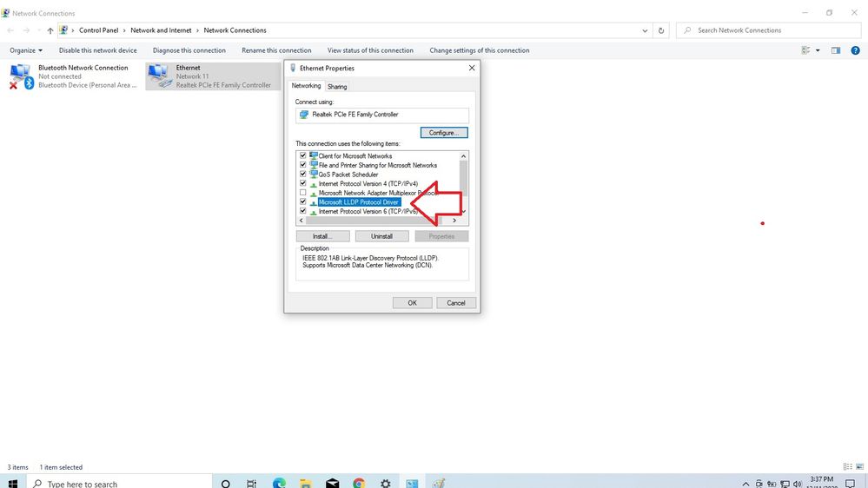Select Client for Microsoft Networks item
Image resolution: width=868 pixels, height=488 pixels.
[x=355, y=156]
